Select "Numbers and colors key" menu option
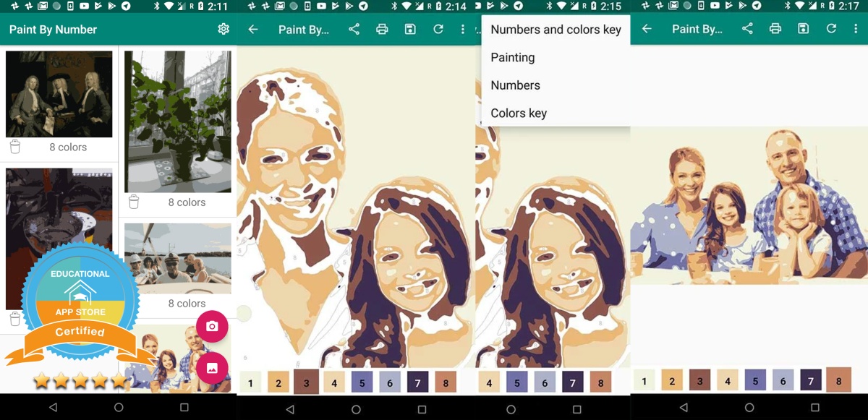This screenshot has width=868, height=420. 556,30
